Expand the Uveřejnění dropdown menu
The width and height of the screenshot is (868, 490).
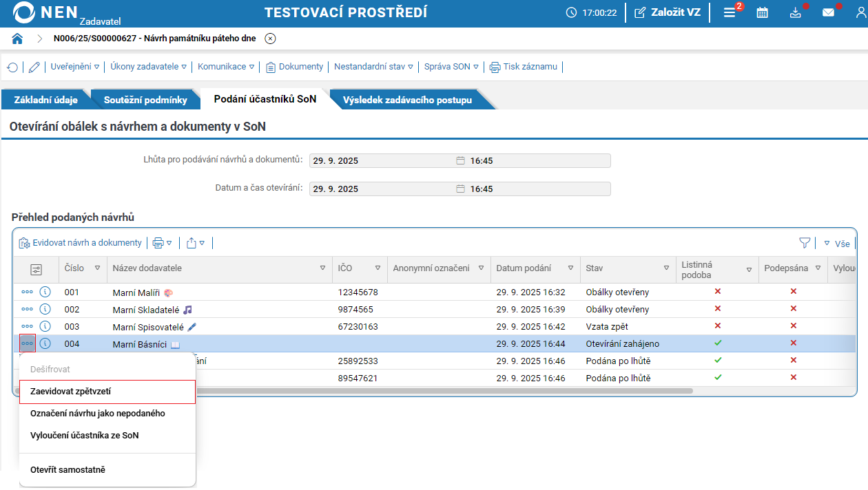click(x=75, y=67)
